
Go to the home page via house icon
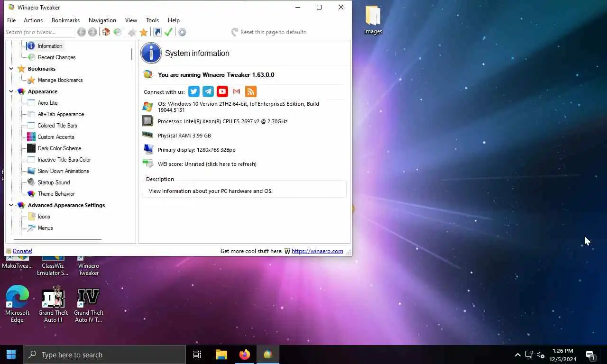pos(106,32)
